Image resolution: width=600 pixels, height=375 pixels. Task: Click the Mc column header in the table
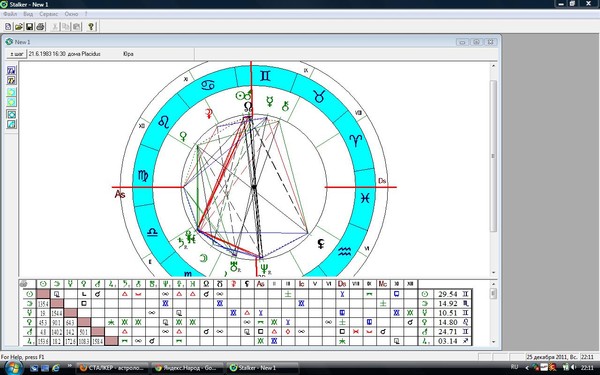[x=383, y=284]
